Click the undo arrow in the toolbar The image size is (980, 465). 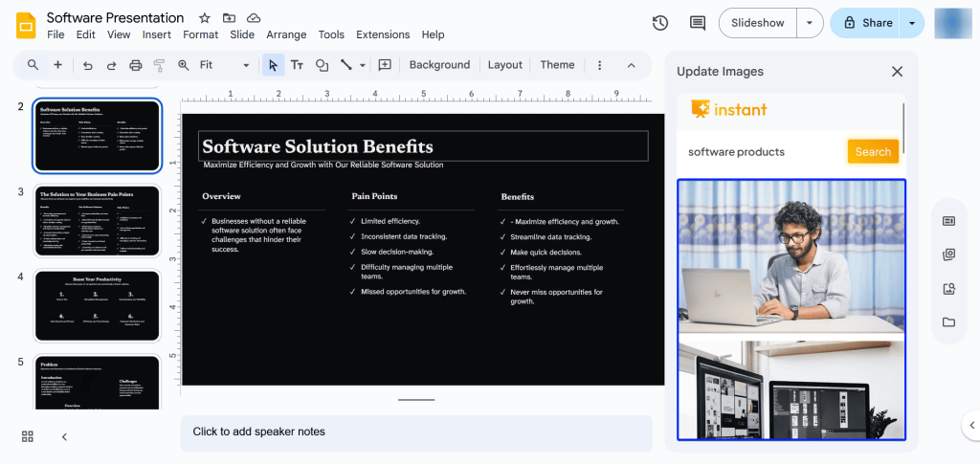(88, 65)
